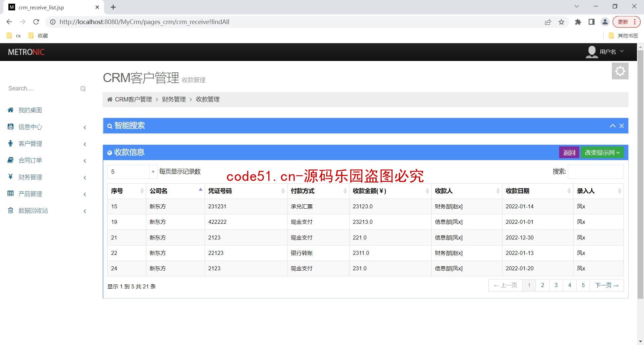Click the page vertical scrollbar
The height and width of the screenshot is (345, 644).
tap(640, 174)
